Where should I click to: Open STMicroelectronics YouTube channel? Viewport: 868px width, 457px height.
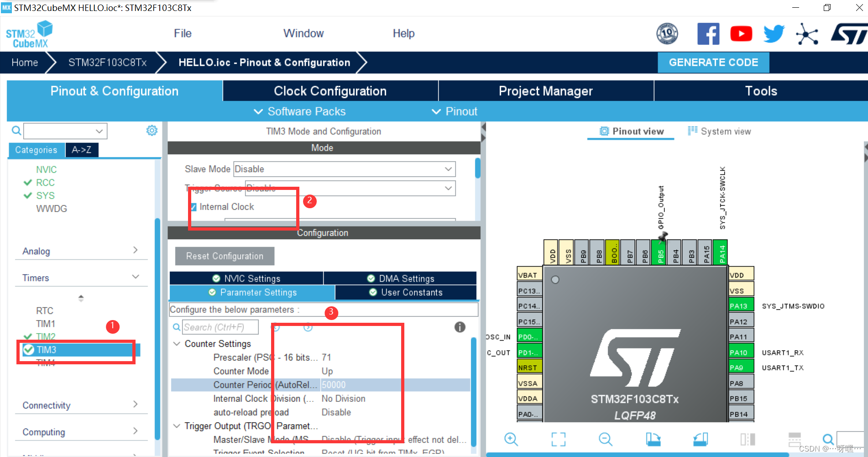741,33
